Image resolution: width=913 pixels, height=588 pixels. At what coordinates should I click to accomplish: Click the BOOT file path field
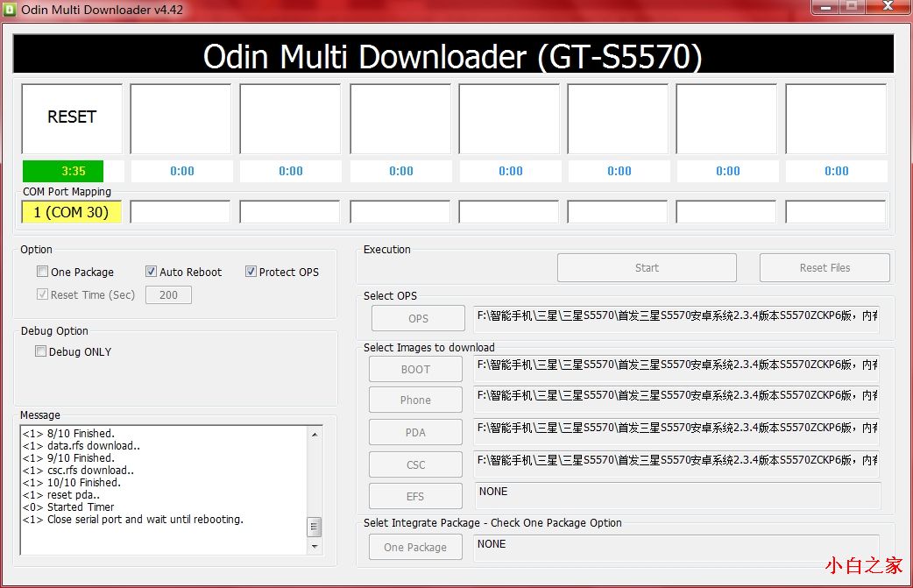[676, 368]
